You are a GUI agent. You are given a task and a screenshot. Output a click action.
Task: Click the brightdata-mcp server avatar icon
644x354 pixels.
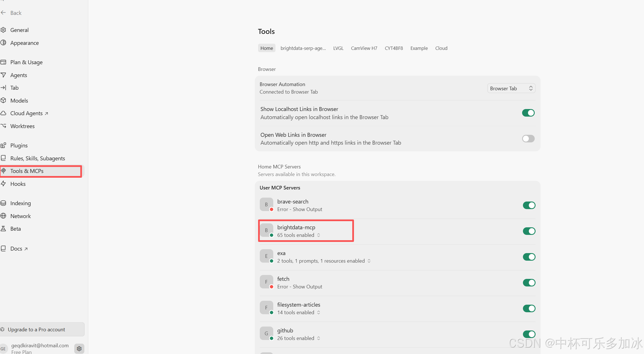click(x=267, y=230)
